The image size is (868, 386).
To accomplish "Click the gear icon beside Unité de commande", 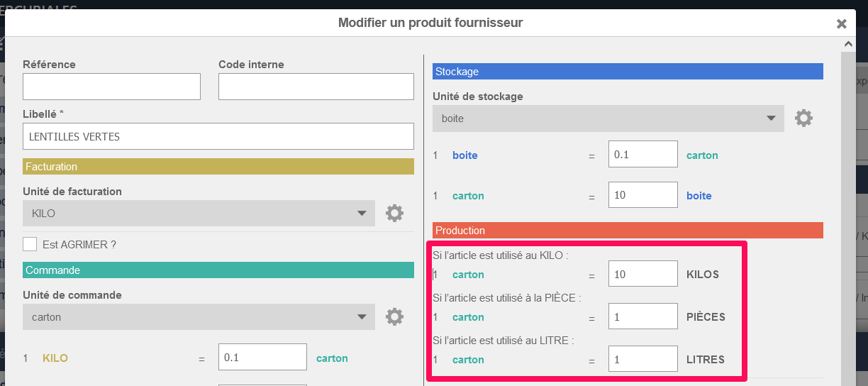I will (x=394, y=316).
